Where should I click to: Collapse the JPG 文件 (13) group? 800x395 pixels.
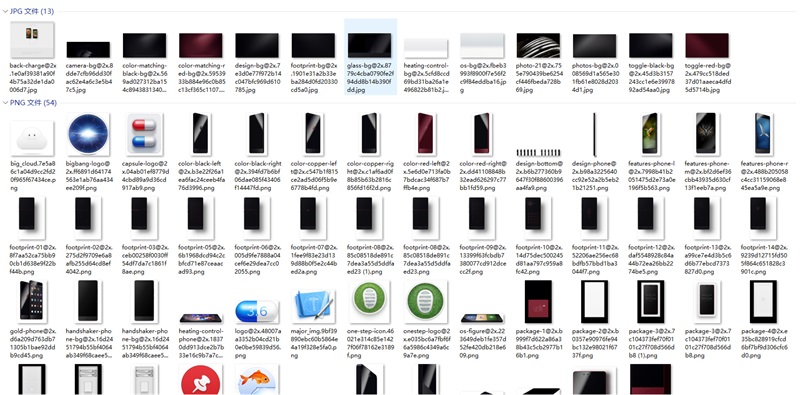5,11
